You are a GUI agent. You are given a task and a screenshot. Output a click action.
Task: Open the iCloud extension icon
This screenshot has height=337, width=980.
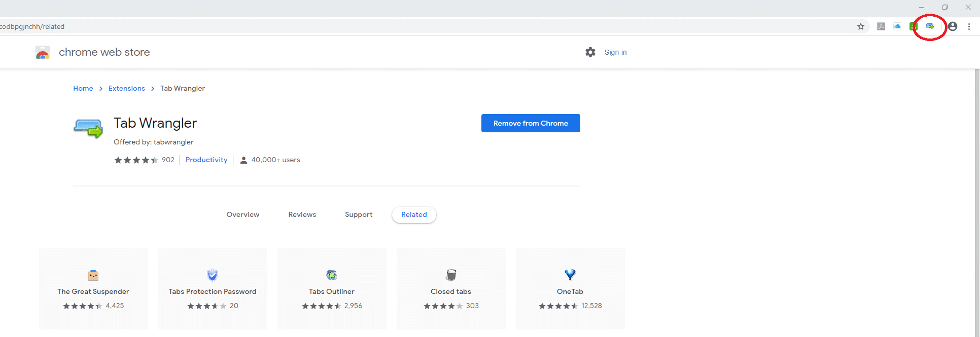pyautogui.click(x=897, y=26)
